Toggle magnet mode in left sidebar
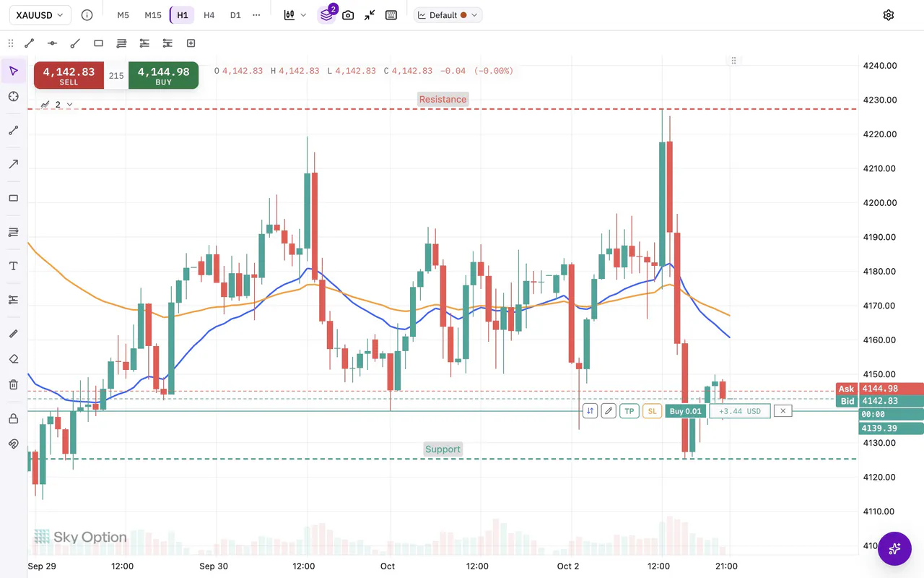The width and height of the screenshot is (924, 578). (x=13, y=444)
